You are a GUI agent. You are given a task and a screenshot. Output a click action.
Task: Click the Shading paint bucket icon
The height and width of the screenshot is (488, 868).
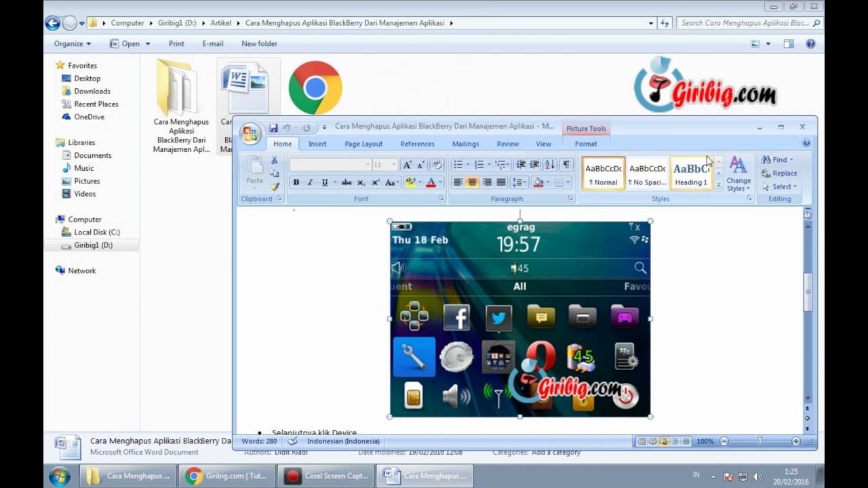tap(538, 182)
